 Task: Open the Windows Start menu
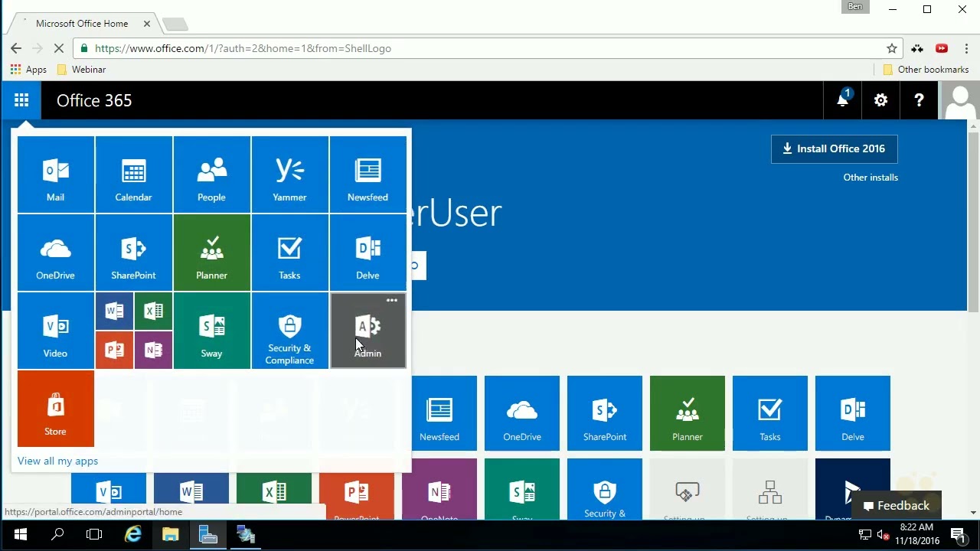pyautogui.click(x=21, y=535)
